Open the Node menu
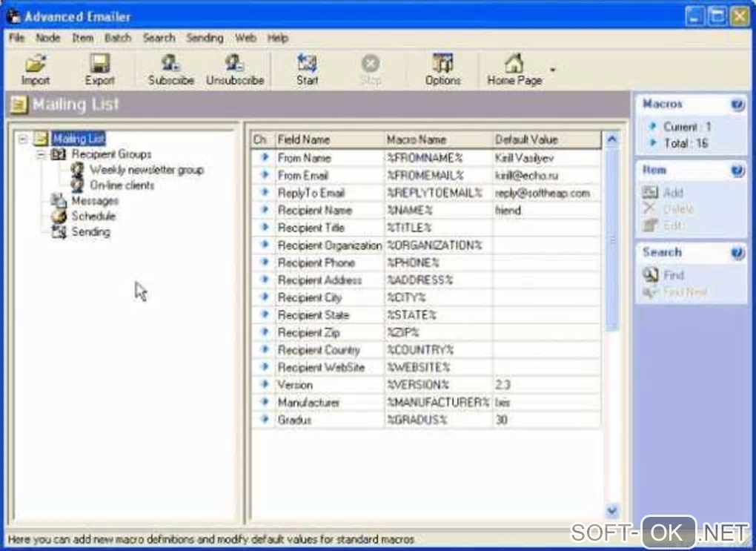The width and height of the screenshot is (756, 551). 47,38
